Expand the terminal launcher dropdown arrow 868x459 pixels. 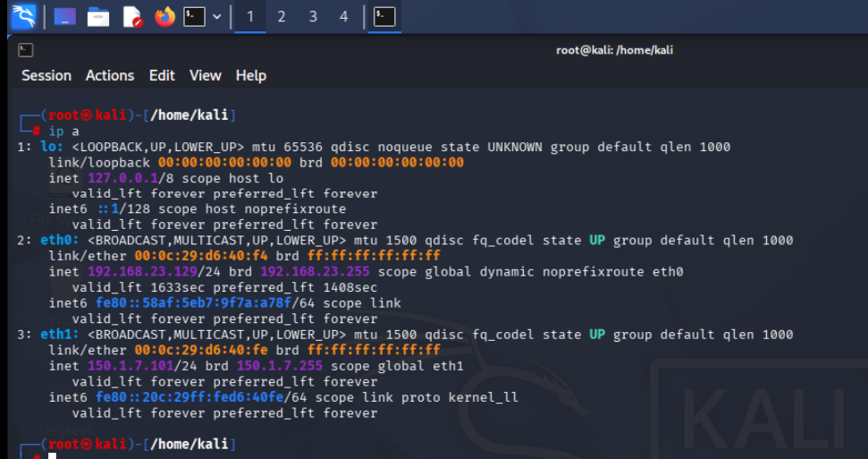[x=217, y=17]
